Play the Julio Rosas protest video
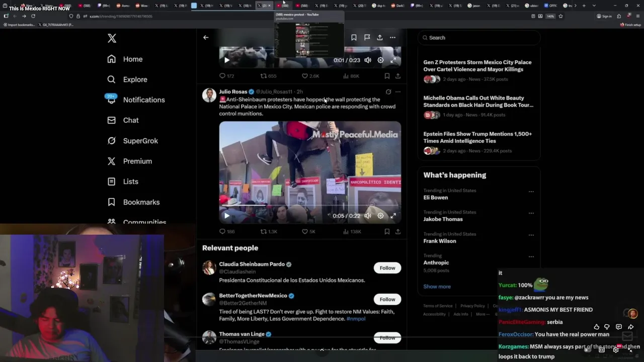This screenshot has width=644, height=362. (227, 216)
